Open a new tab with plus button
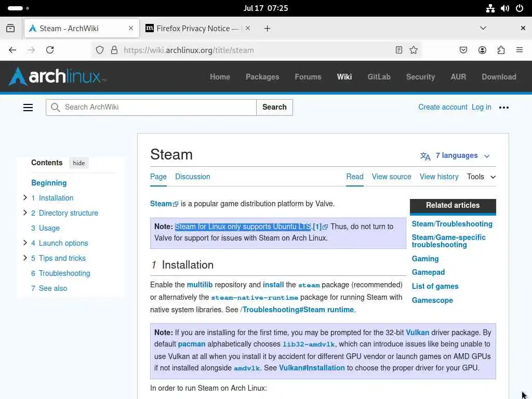This screenshot has height=399, width=532. (268, 29)
